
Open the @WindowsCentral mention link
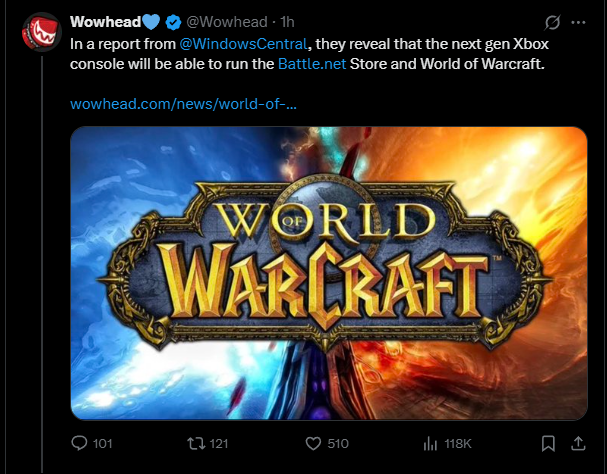(243, 44)
